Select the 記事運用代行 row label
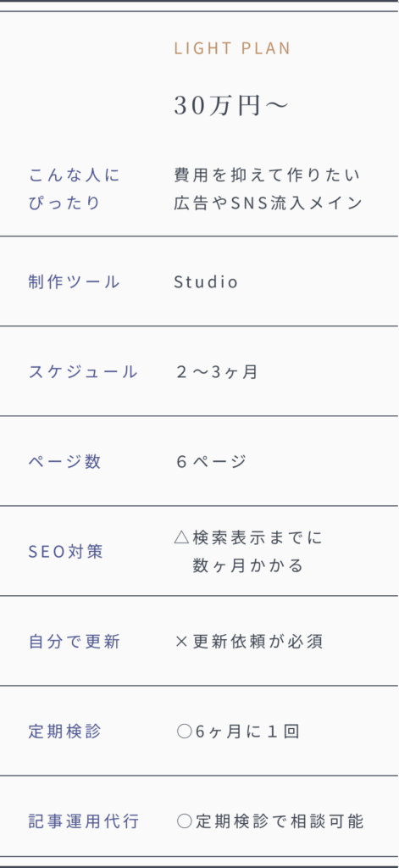The image size is (399, 868). [84, 821]
